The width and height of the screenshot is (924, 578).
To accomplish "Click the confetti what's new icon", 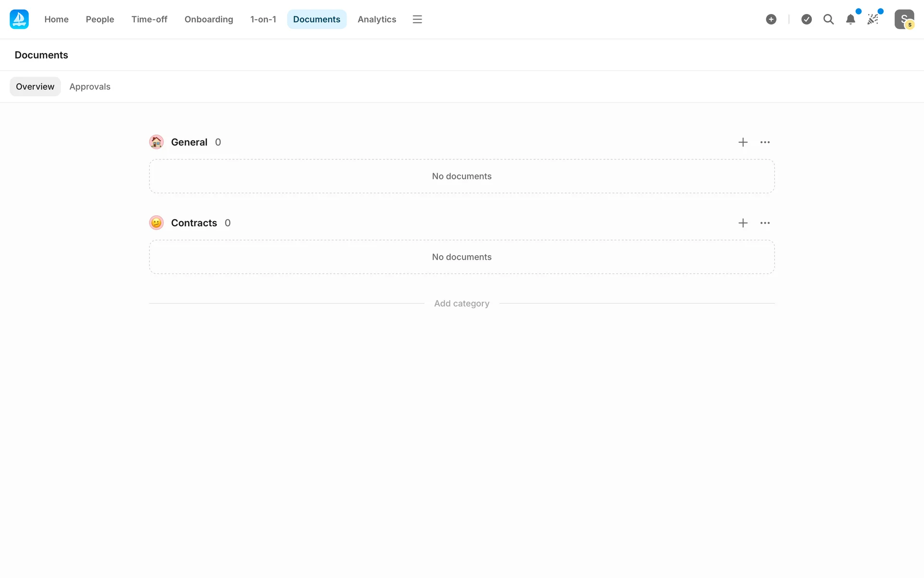I will [x=873, y=19].
